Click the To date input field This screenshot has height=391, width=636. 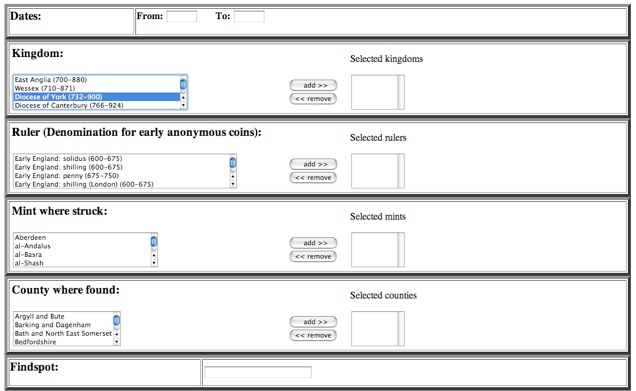tap(249, 17)
